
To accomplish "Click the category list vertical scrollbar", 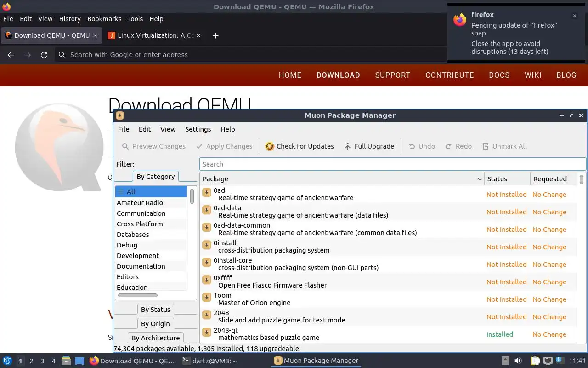I will tap(192, 196).
